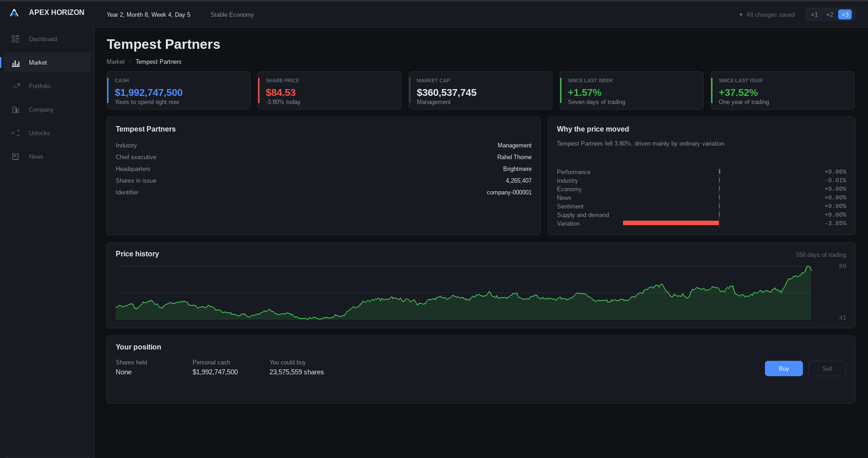This screenshot has height=458, width=868.
Task: Click the Industry value Management
Action: tap(514, 145)
